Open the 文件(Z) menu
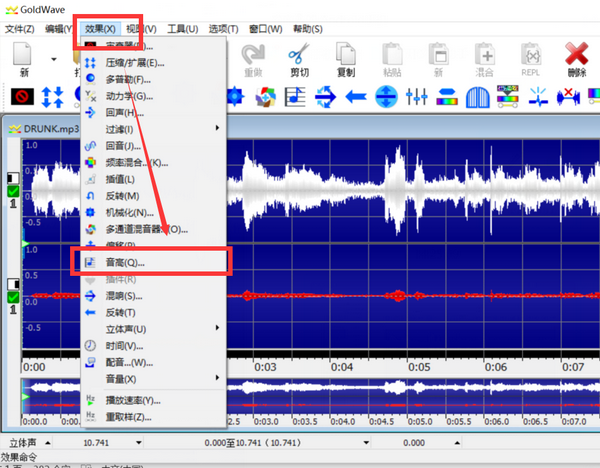600x468 pixels. click(x=20, y=29)
